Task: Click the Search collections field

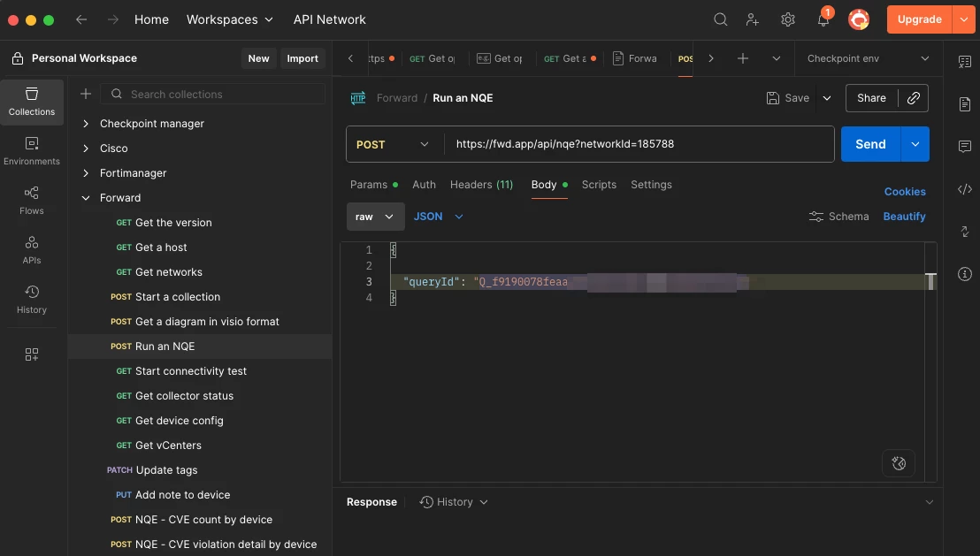Action: pos(212,94)
